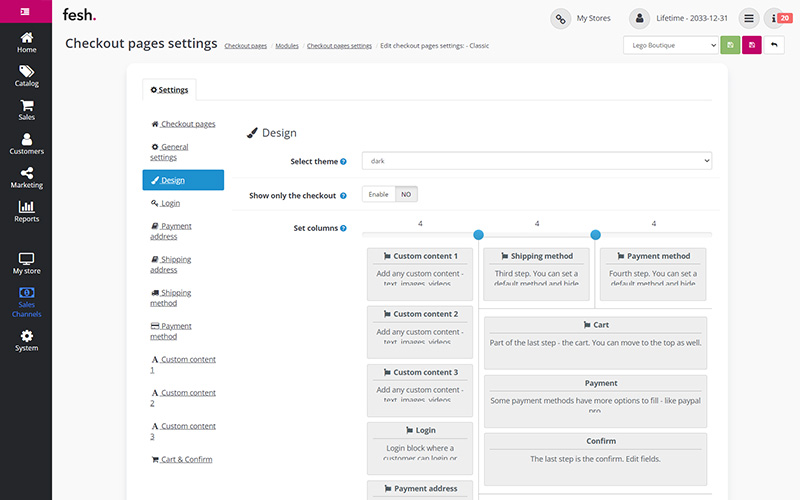This screenshot has width=800, height=500.
Task: Open Marketing share icon
Action: [x=26, y=178]
